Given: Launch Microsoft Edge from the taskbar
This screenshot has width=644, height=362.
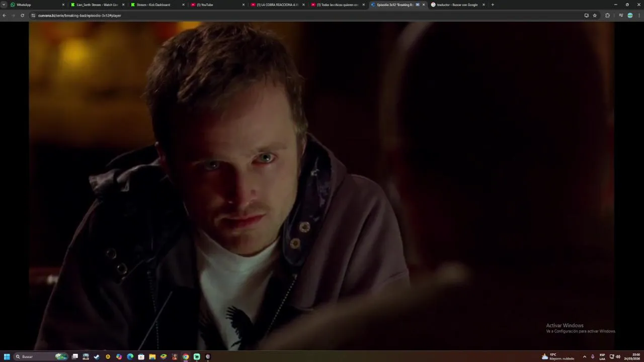Looking at the screenshot, I should (130, 356).
